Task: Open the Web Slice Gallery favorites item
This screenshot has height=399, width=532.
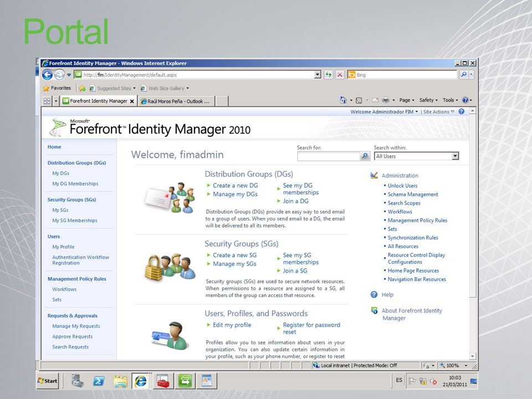Action: click(165, 88)
